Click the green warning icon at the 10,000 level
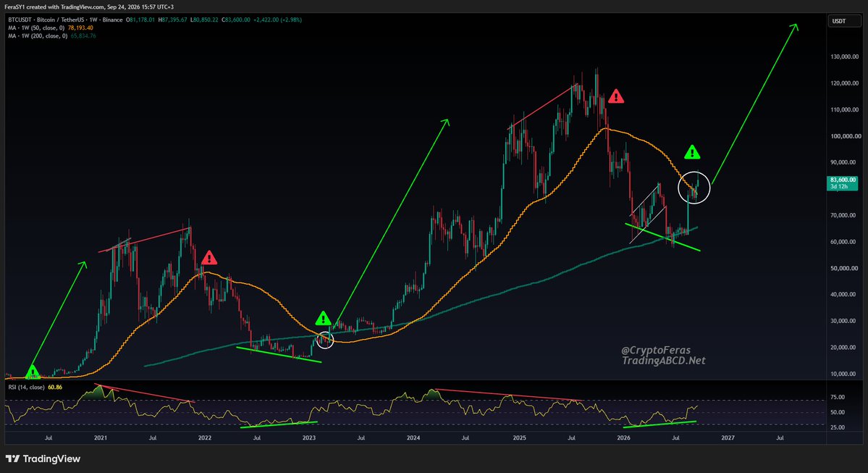 pyautogui.click(x=33, y=372)
